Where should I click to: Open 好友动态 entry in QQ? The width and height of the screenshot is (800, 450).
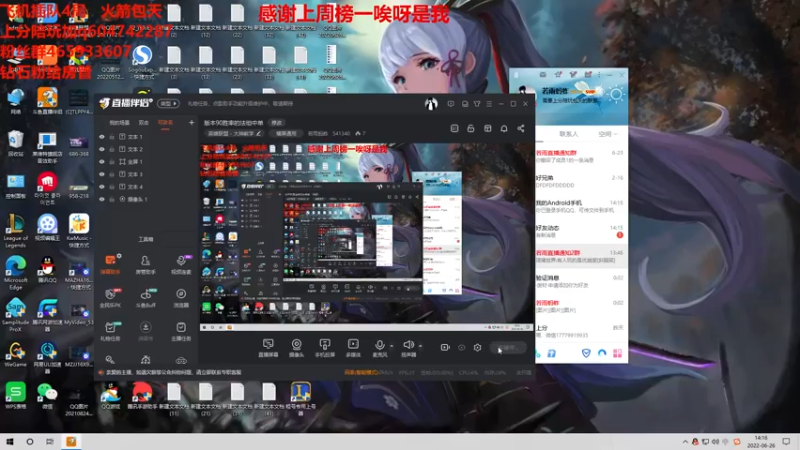[x=582, y=231]
